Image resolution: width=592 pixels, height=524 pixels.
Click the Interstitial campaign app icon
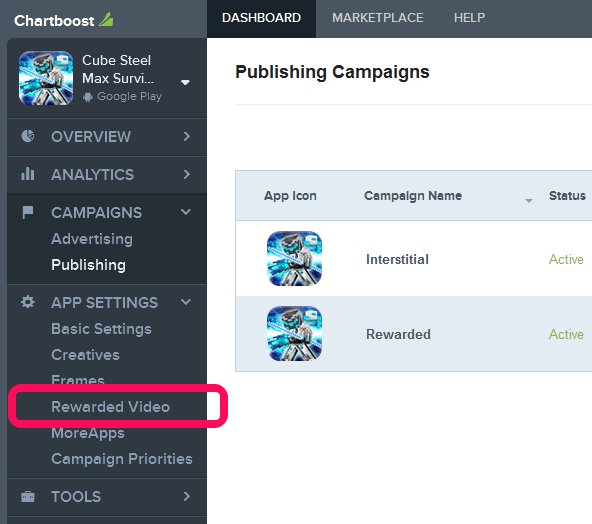coord(294,258)
